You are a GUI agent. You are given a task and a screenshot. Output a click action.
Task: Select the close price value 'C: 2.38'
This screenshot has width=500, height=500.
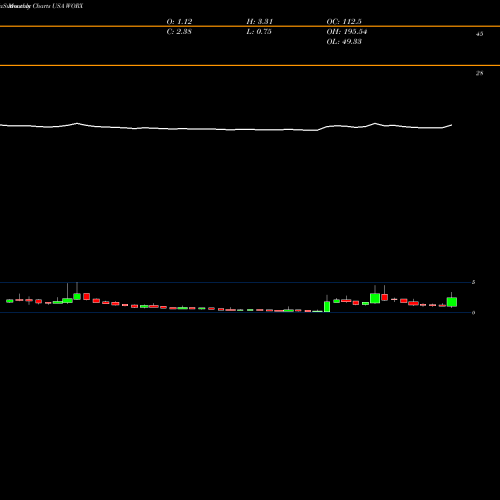[x=179, y=32]
